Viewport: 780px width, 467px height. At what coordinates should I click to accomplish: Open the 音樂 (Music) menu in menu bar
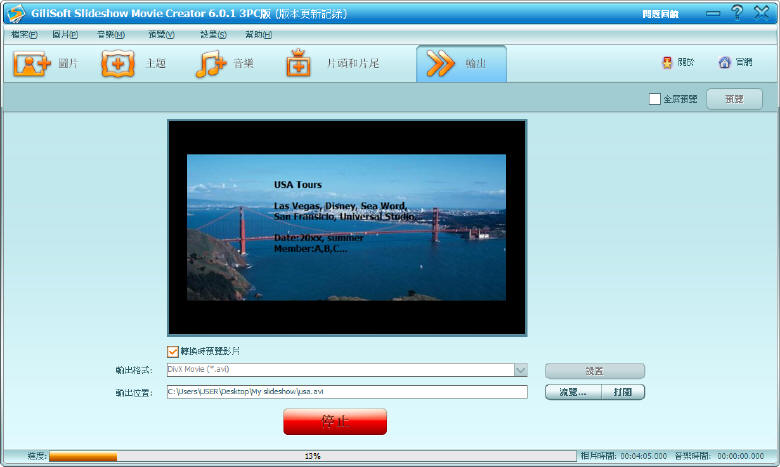[x=105, y=35]
